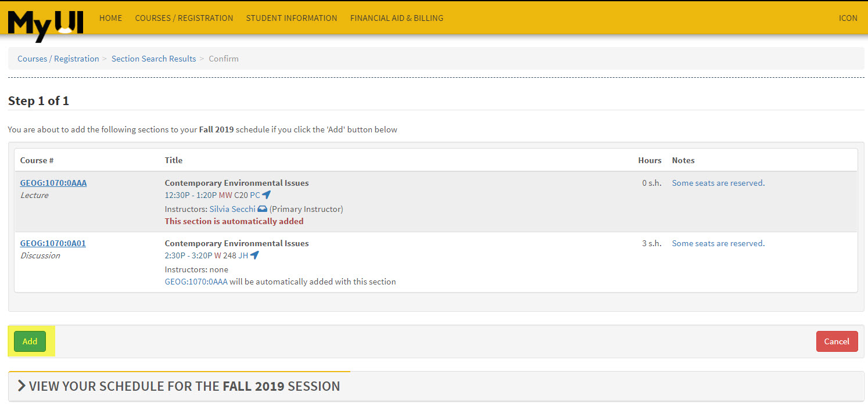Open COURSES / REGISTRATION menu
868x407 pixels.
coord(184,18)
